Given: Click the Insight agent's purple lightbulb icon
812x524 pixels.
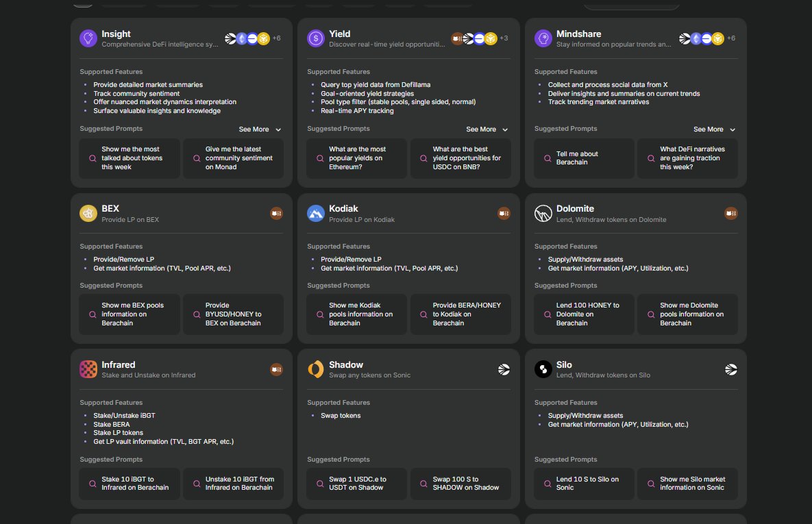Looking at the screenshot, I should (88, 38).
